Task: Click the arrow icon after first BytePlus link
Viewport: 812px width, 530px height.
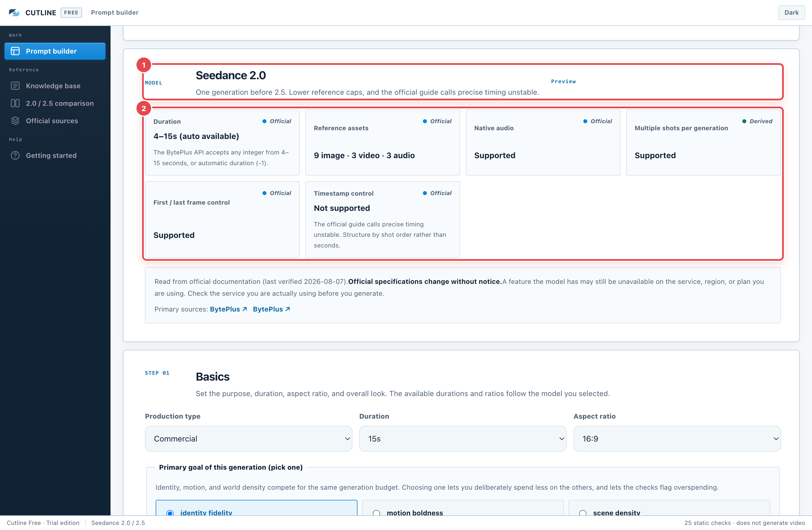Action: point(245,309)
